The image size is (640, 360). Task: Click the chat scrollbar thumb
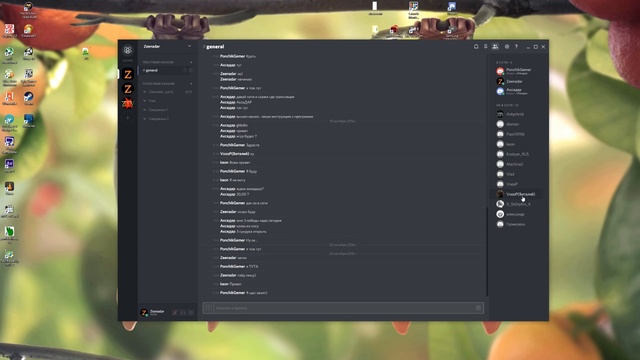pyautogui.click(x=487, y=251)
